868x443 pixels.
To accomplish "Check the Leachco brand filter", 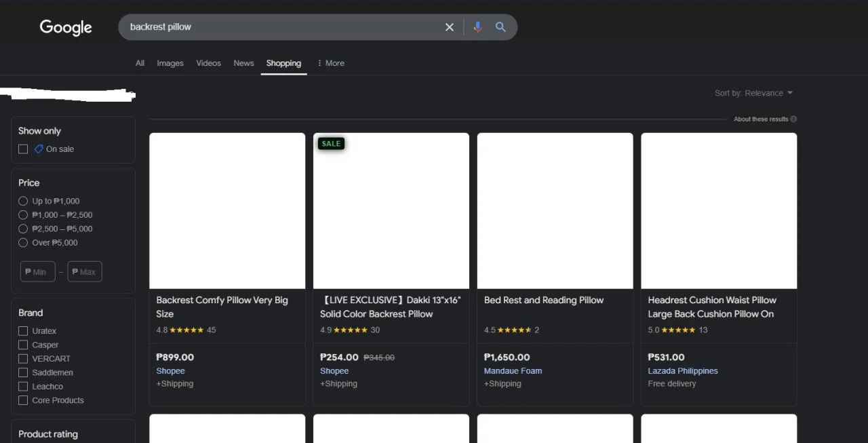I will 23,387.
